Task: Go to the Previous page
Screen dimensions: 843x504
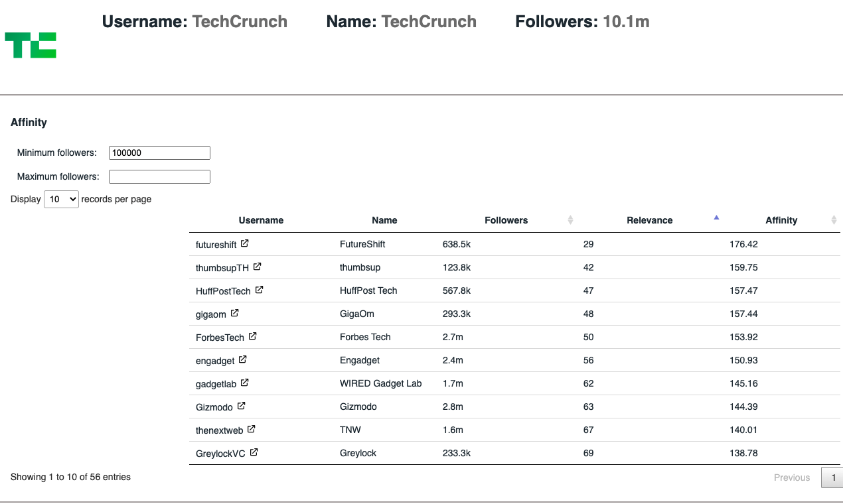Action: click(x=792, y=477)
